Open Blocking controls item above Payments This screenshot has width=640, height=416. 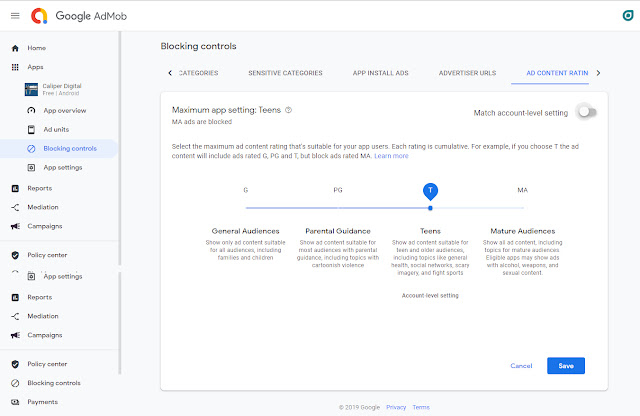click(x=46, y=383)
